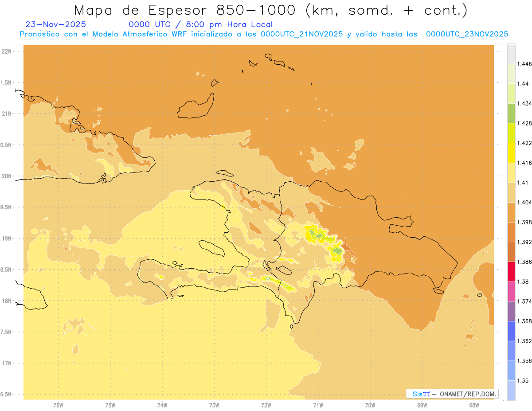Click the colorbar value '1.446'
The width and height of the screenshot is (532, 411).
(x=525, y=64)
